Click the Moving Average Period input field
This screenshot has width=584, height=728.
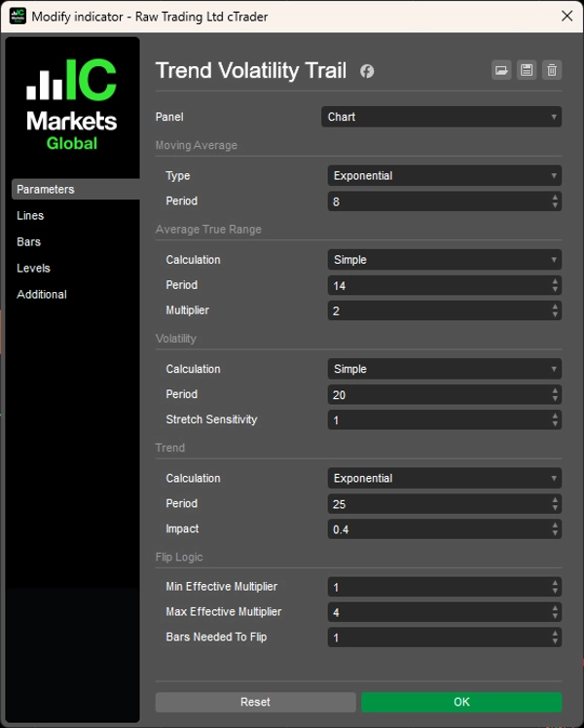click(x=438, y=201)
